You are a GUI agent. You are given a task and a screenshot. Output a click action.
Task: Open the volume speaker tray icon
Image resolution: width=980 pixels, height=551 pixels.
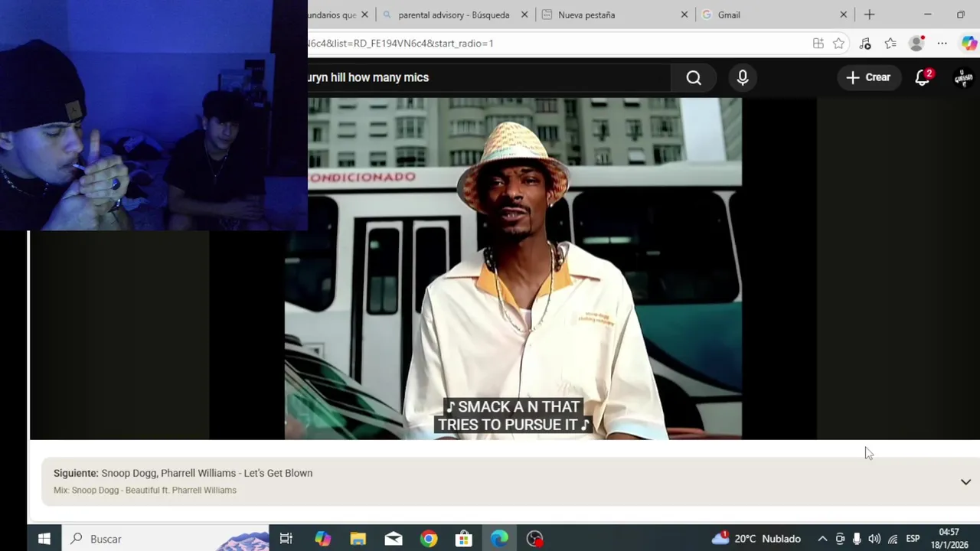pyautogui.click(x=874, y=539)
